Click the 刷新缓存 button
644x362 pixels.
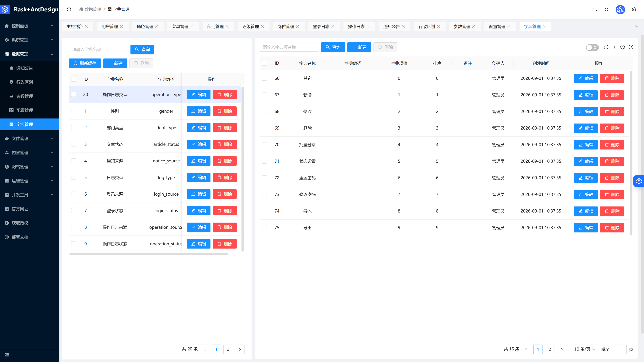coord(85,63)
